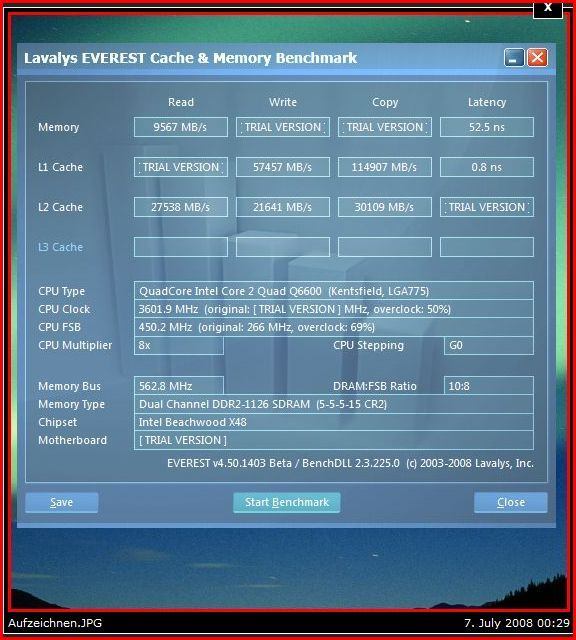Click the Memory Copy TRIAL VERSION field

tap(385, 127)
